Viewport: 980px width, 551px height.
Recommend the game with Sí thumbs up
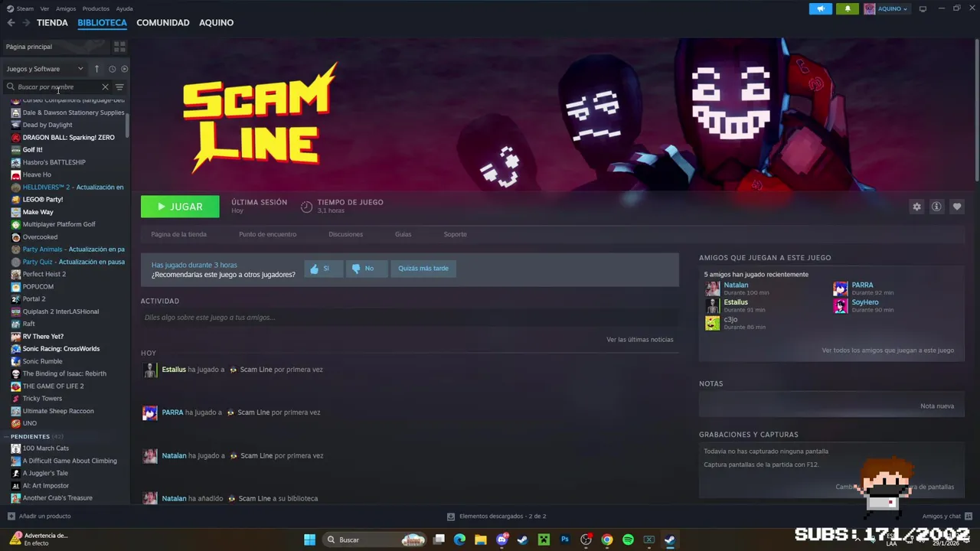point(322,269)
